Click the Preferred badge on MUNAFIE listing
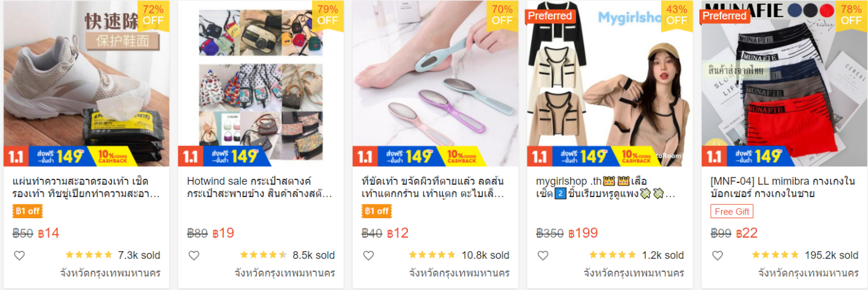The image size is (868, 290). (724, 16)
